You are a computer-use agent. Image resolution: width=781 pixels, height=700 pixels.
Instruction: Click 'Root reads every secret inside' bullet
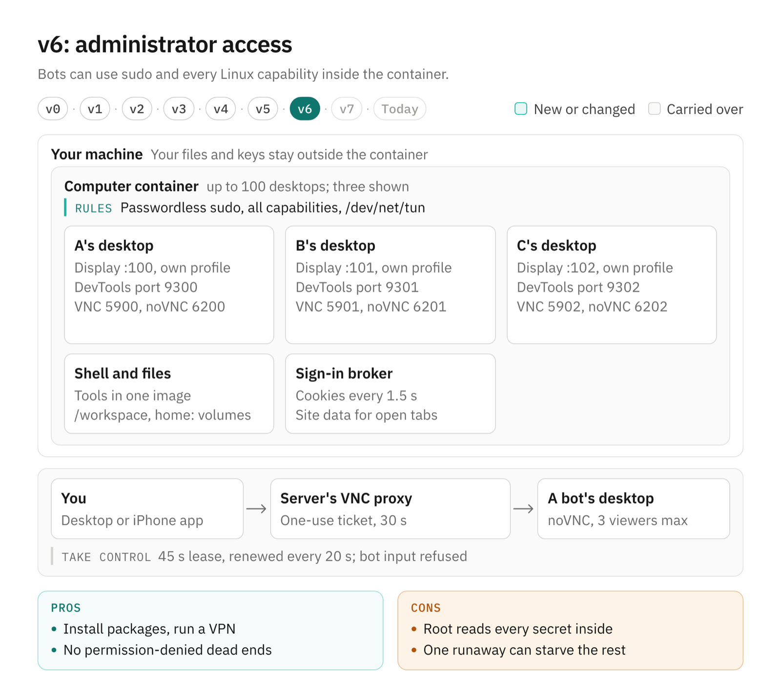pyautogui.click(x=518, y=629)
